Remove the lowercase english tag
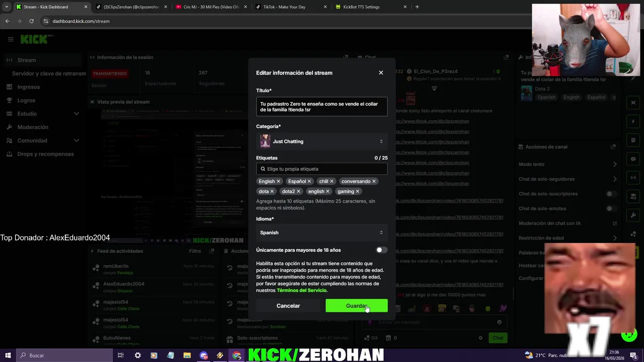The image size is (644, 362). tap(328, 192)
